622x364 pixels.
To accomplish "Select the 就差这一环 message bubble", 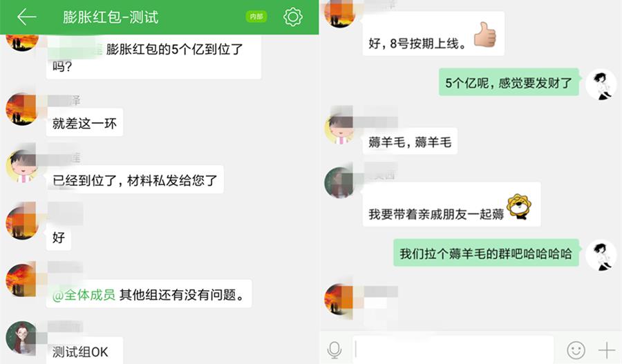I will [84, 122].
